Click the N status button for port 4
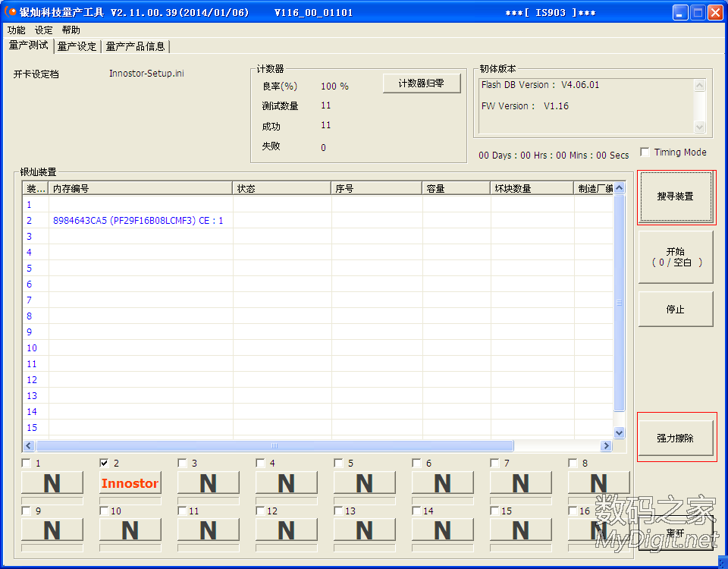 pyautogui.click(x=286, y=483)
